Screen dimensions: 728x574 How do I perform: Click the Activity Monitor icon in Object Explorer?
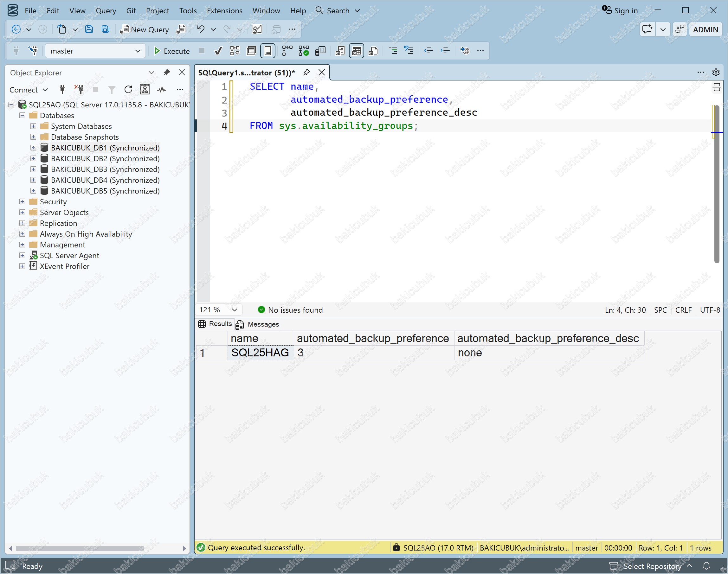point(162,90)
